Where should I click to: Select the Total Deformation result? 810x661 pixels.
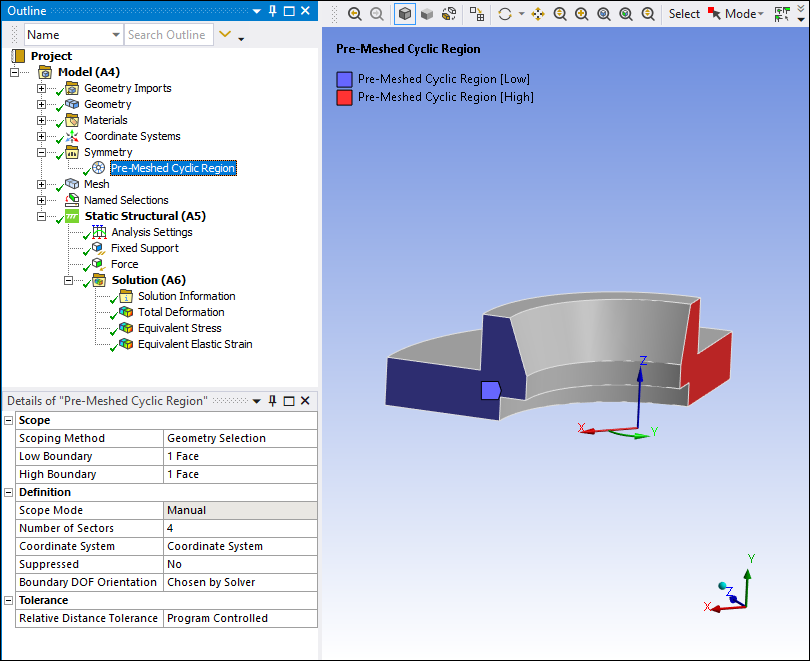[180, 312]
